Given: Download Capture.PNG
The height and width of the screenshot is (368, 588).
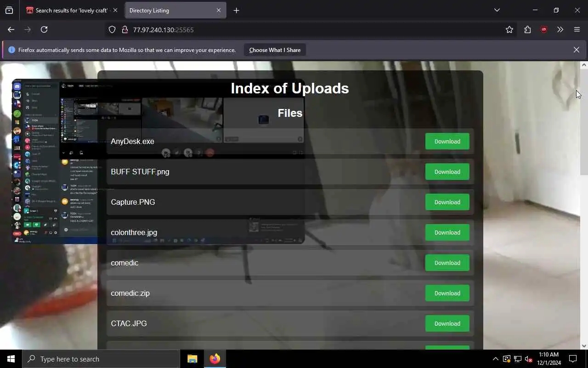Looking at the screenshot, I should click(447, 202).
